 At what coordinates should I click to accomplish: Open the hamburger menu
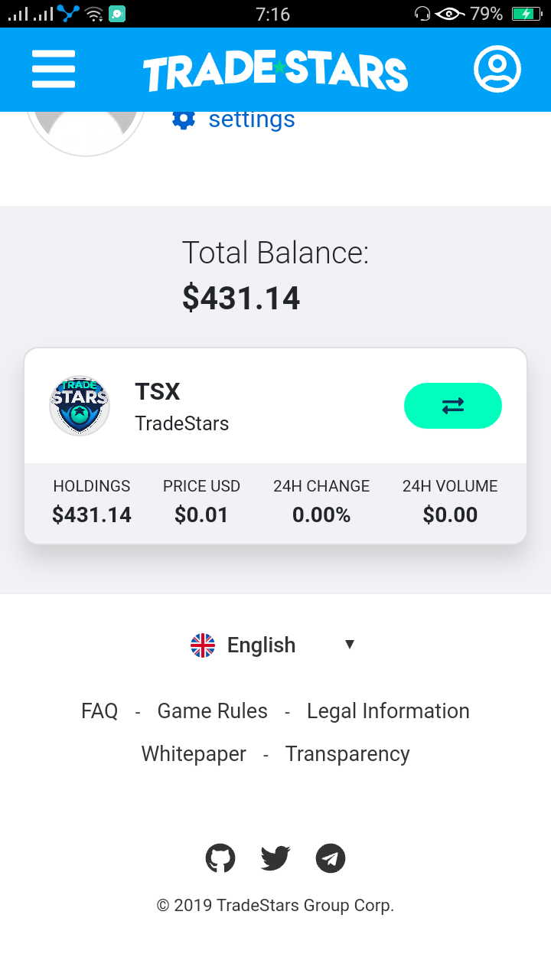pos(54,70)
